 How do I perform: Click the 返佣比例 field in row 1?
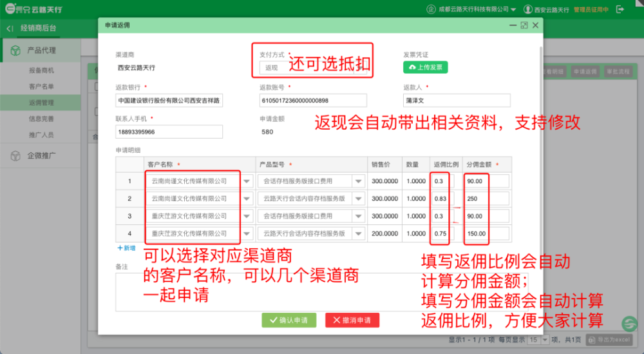coord(443,181)
